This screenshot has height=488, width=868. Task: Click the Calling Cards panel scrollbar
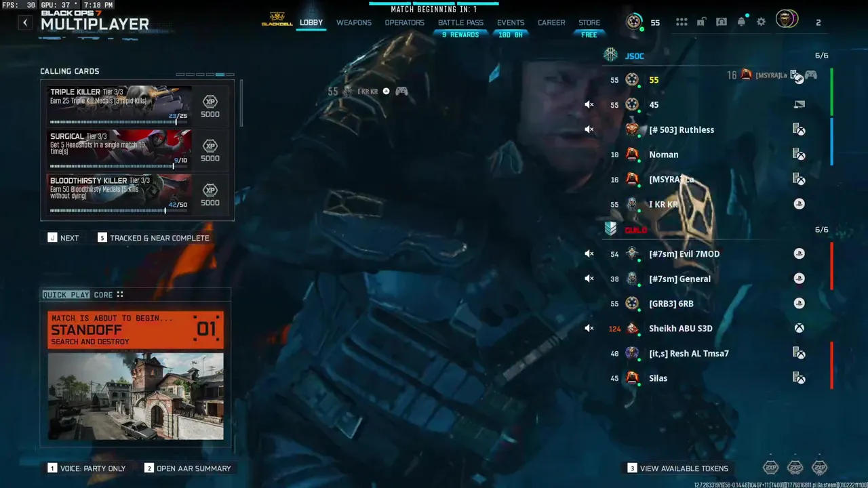point(241,103)
